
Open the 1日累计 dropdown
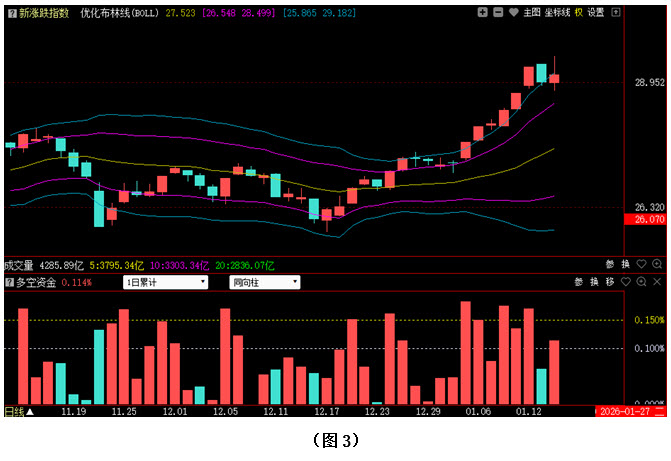tap(165, 283)
